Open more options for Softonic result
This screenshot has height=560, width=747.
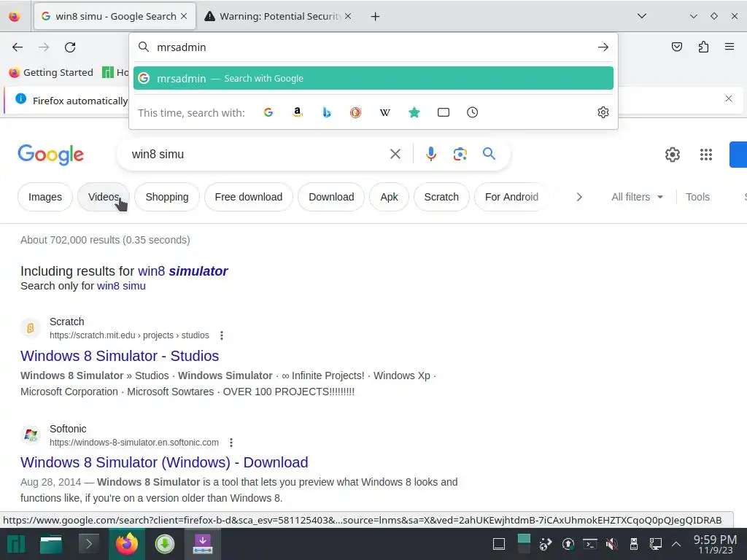231,443
